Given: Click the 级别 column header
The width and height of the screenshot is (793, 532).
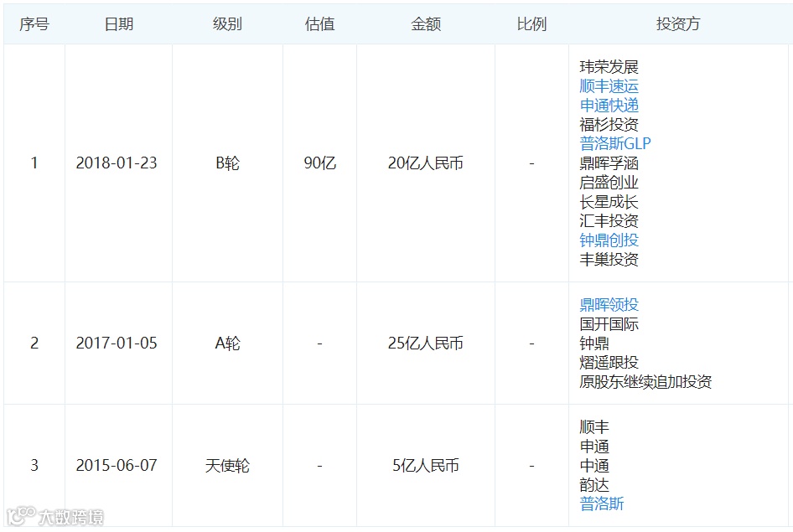Looking at the screenshot, I should (x=227, y=23).
